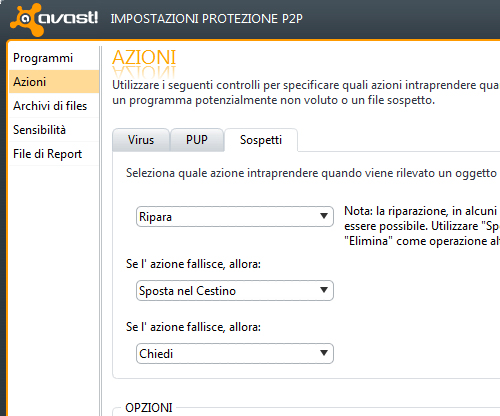This screenshot has width=500, height=416.
Task: Switch to the Virus tab
Action: [141, 140]
